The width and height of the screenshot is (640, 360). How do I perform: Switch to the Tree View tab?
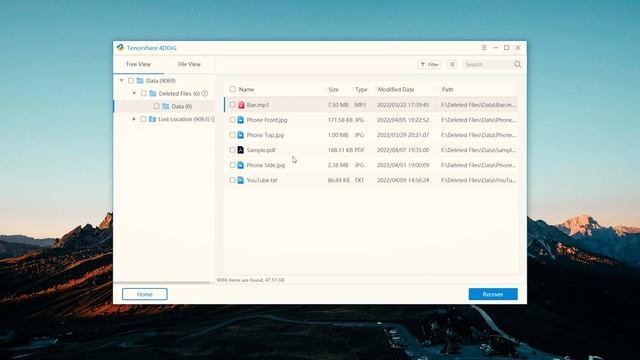[138, 64]
